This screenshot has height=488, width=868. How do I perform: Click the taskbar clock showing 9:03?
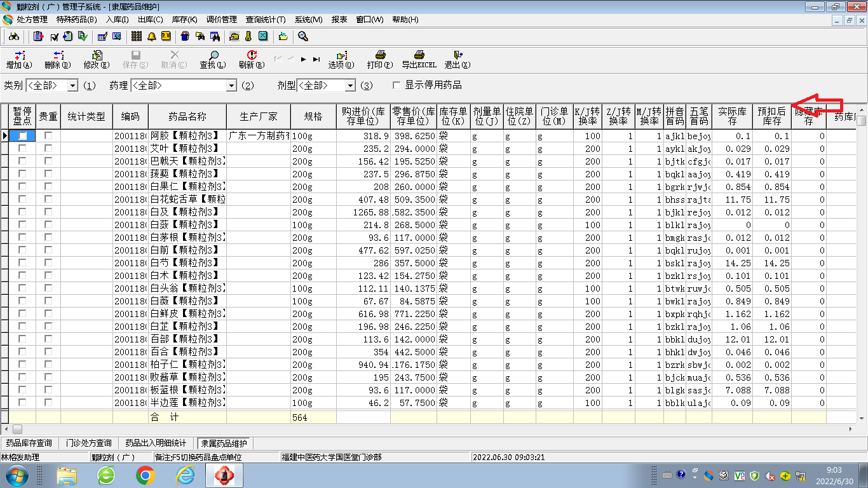click(834, 475)
